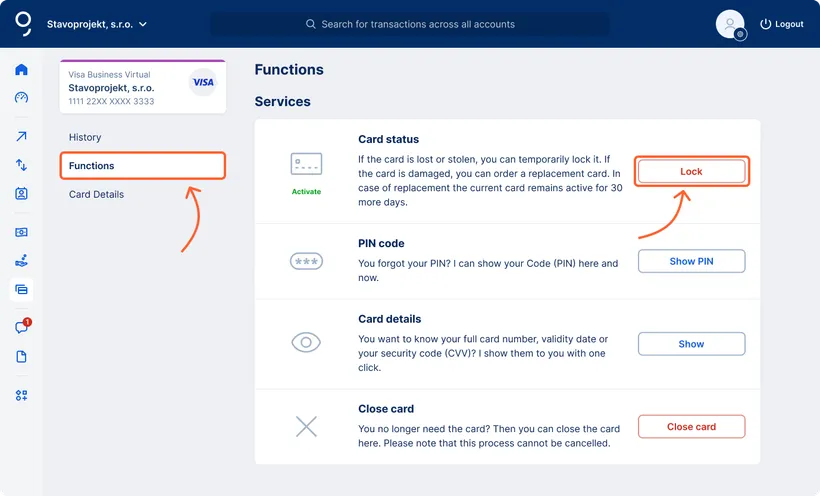This screenshot has height=496, width=820.
Task: Open the documents page icon
Action: coord(21,357)
